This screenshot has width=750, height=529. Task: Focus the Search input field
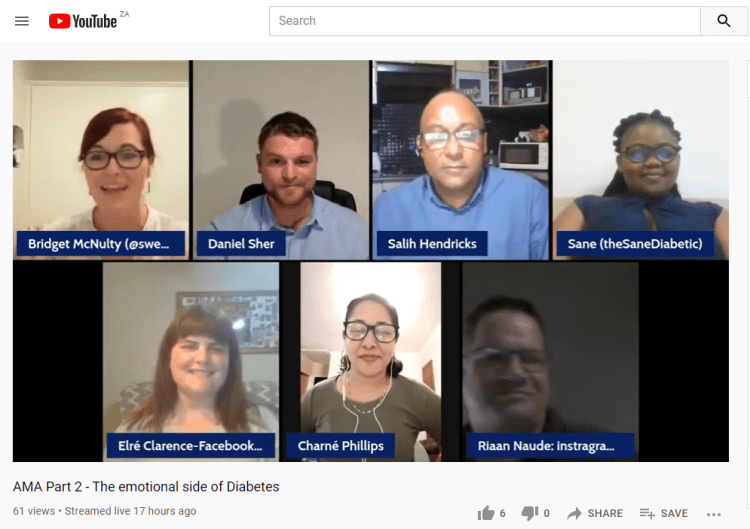pos(485,21)
